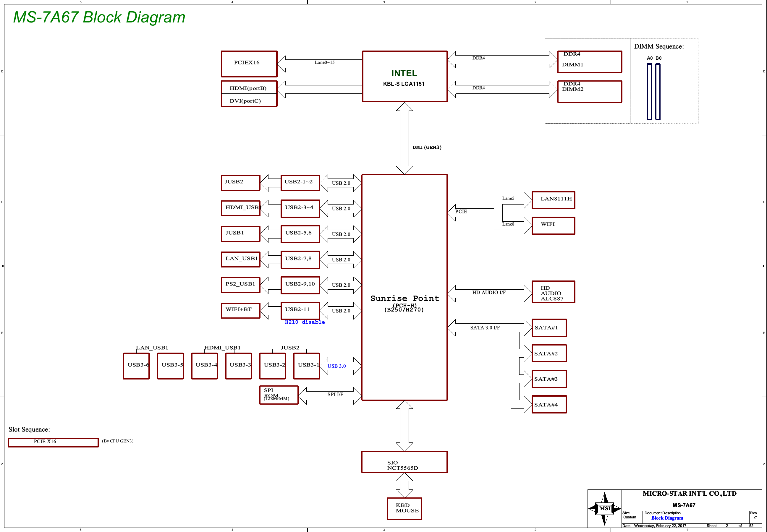The width and height of the screenshot is (767, 532).
Task: Click the MSI logo in title block
Action: (604, 508)
